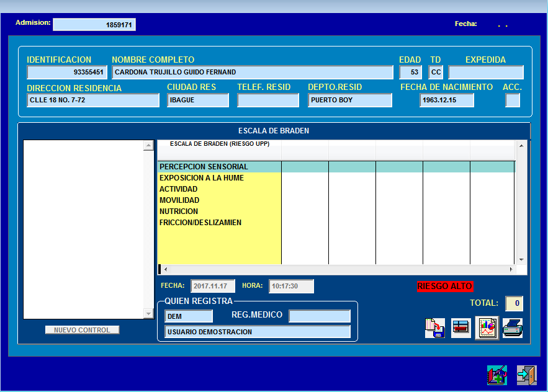Select the MOVILIDAD row label
Viewport: 548px width, 392px height.
pos(179,200)
